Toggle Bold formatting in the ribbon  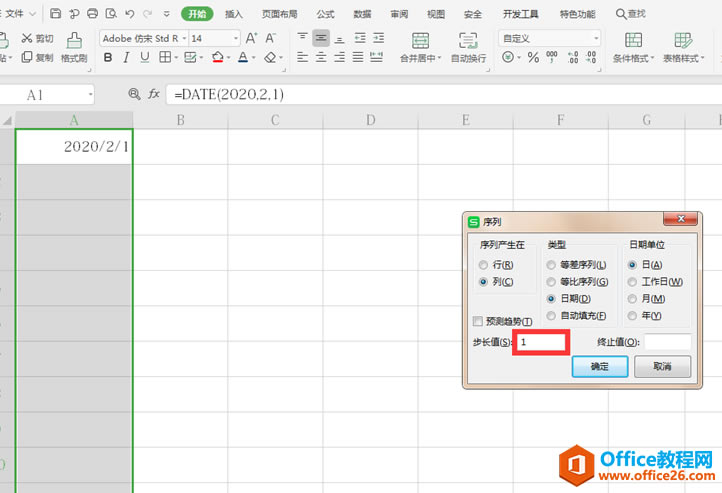point(108,59)
